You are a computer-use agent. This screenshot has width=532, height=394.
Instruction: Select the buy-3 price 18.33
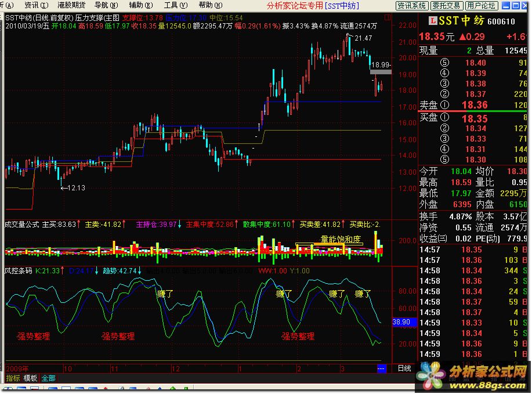click(x=476, y=139)
